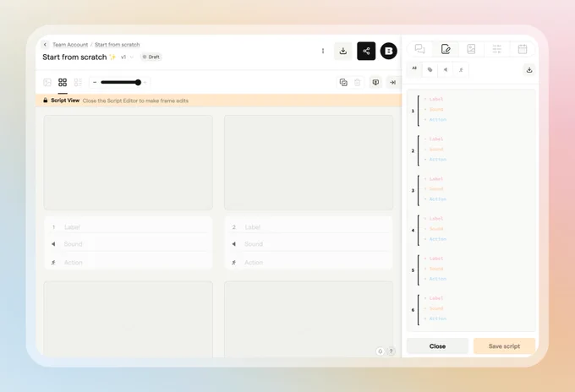The width and height of the screenshot is (575, 392).
Task: Filter script by Label tag icon
Action: click(430, 69)
